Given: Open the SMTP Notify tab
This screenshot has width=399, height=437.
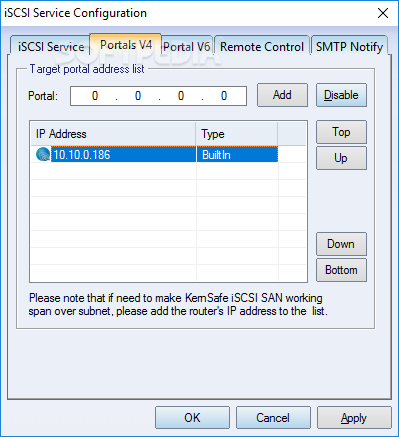Looking at the screenshot, I should (349, 47).
